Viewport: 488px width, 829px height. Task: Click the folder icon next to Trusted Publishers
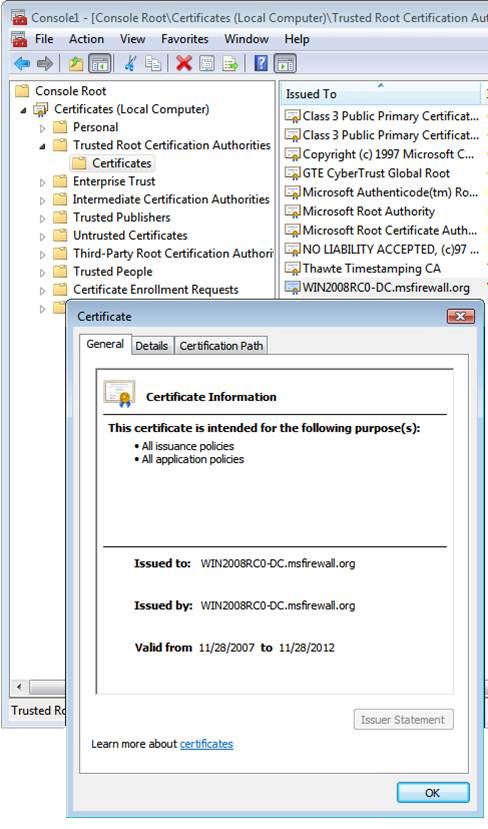pyautogui.click(x=60, y=217)
